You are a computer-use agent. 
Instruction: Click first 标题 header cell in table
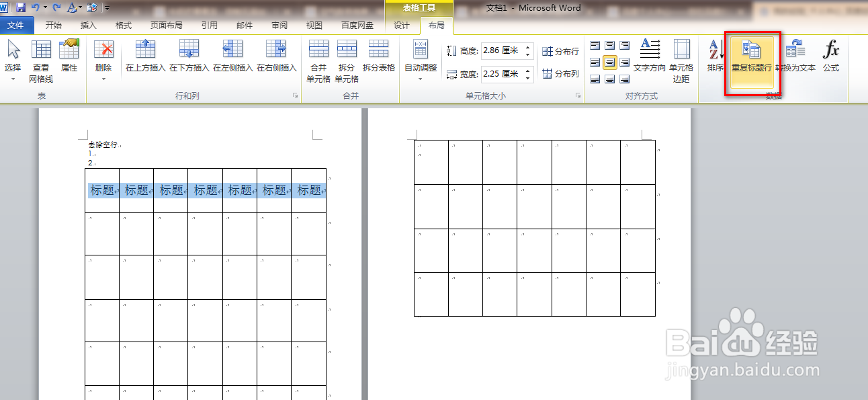coord(102,190)
